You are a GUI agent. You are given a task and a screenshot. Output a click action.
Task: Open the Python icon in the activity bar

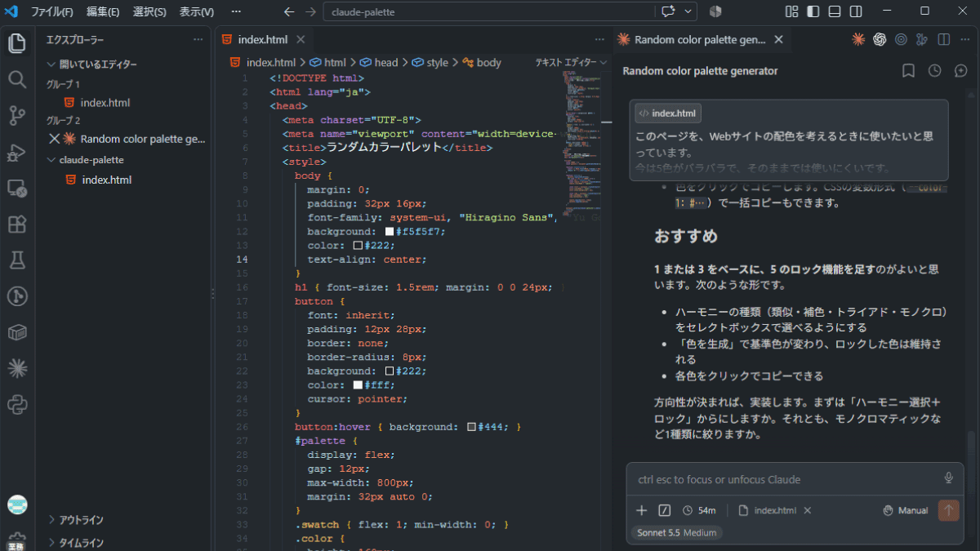(x=17, y=404)
